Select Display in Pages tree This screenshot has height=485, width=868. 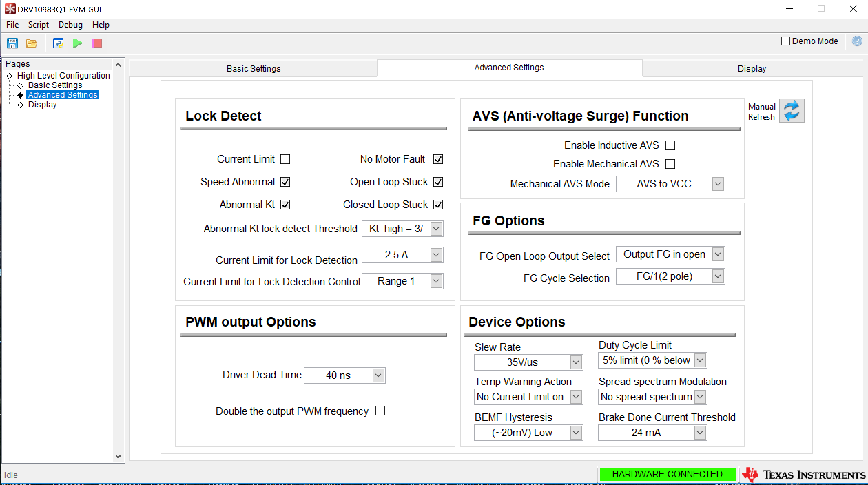pos(42,104)
